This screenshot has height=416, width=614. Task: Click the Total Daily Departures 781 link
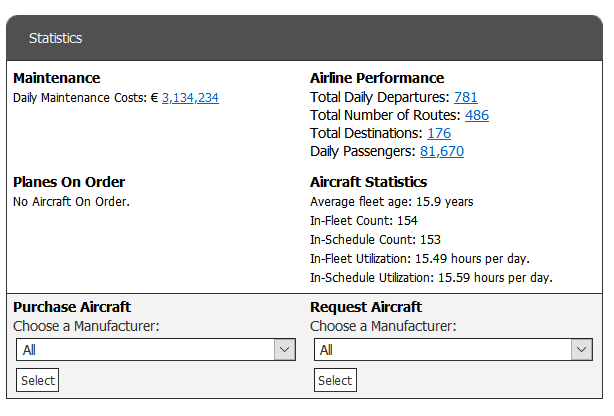[x=465, y=97]
